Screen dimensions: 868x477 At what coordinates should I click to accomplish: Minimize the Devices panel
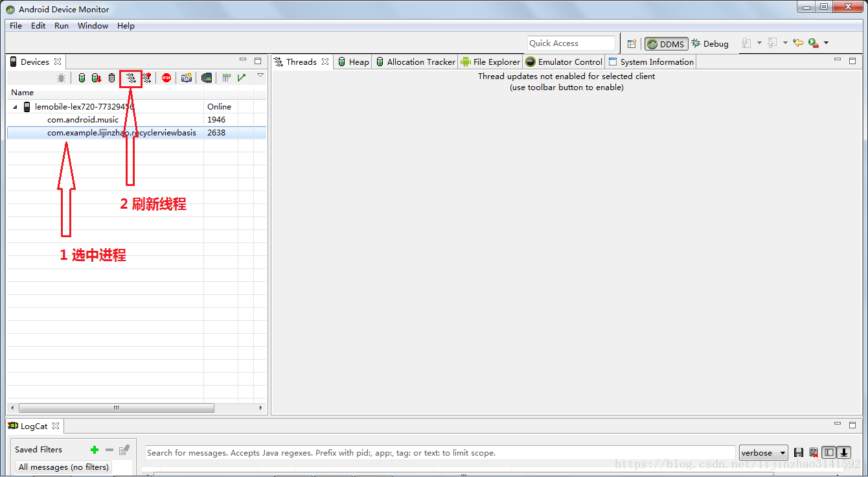pyautogui.click(x=243, y=60)
